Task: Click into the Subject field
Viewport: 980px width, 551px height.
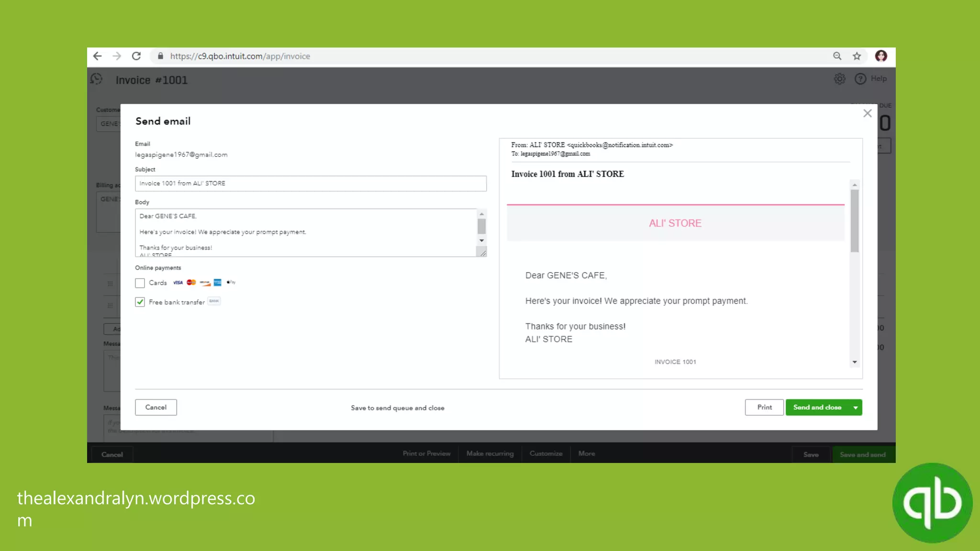Action: click(x=311, y=184)
